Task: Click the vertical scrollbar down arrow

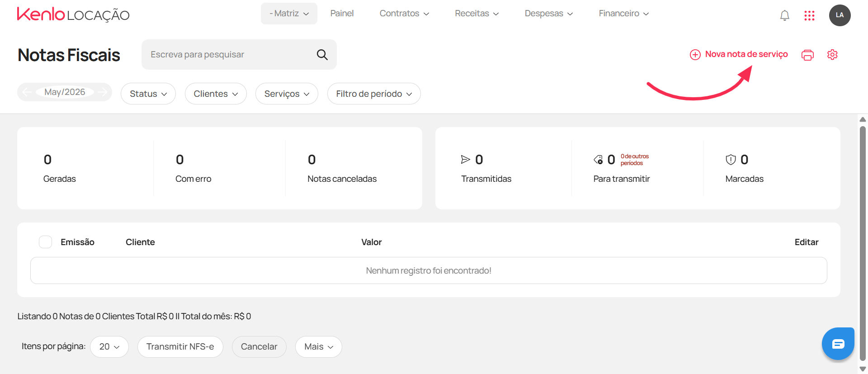Action: click(x=863, y=369)
